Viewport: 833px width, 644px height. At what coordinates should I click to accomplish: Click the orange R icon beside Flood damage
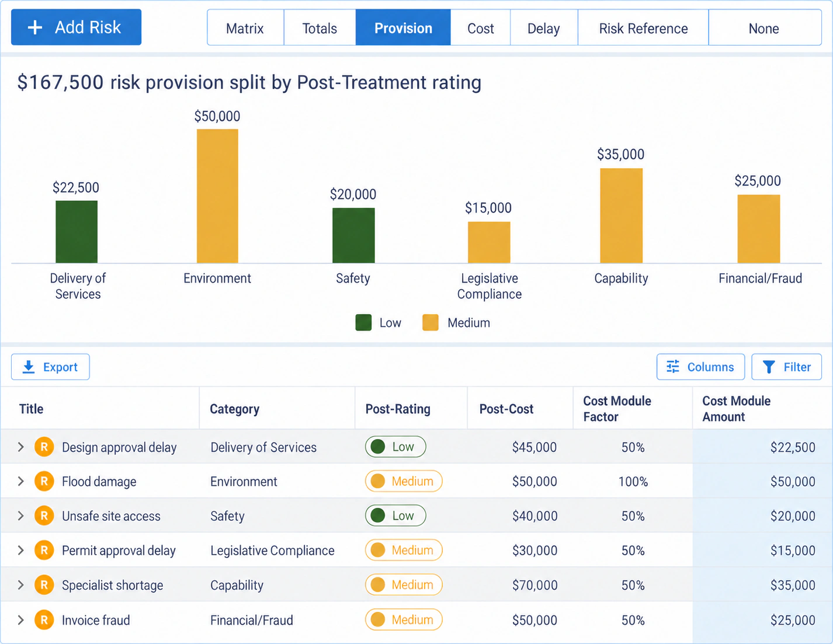pyautogui.click(x=44, y=482)
